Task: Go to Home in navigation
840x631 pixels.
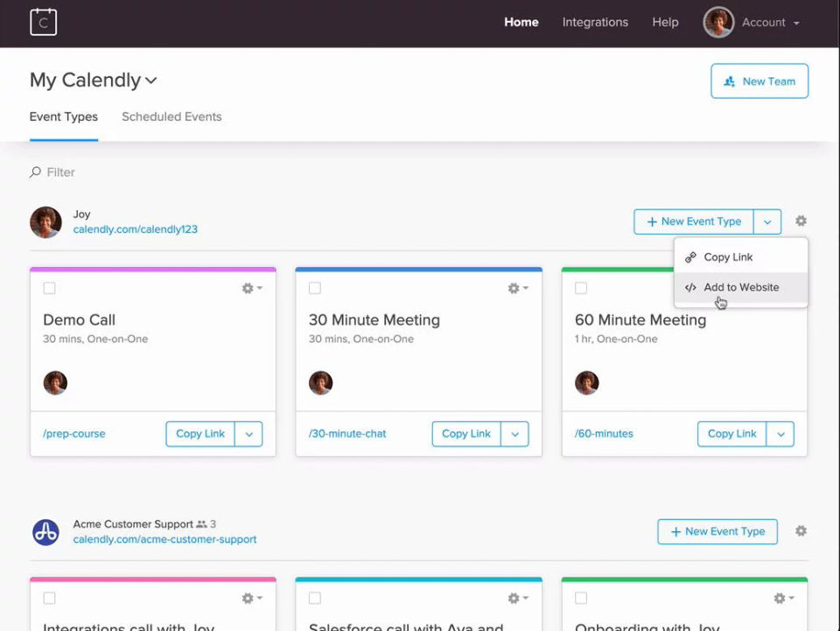Action: click(x=521, y=22)
